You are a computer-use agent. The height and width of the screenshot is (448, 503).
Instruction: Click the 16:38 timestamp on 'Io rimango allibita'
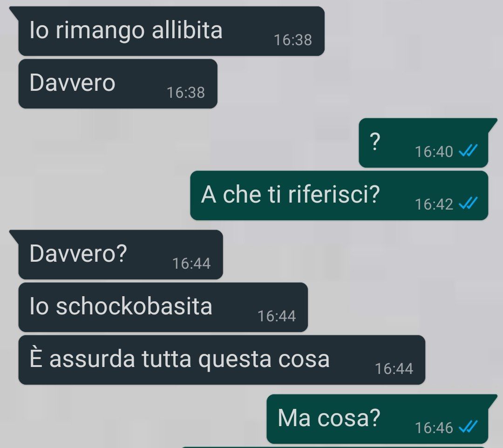pos(293,40)
